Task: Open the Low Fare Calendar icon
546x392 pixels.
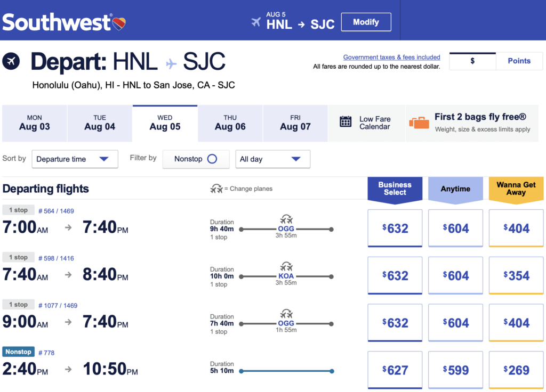Action: pyautogui.click(x=346, y=121)
